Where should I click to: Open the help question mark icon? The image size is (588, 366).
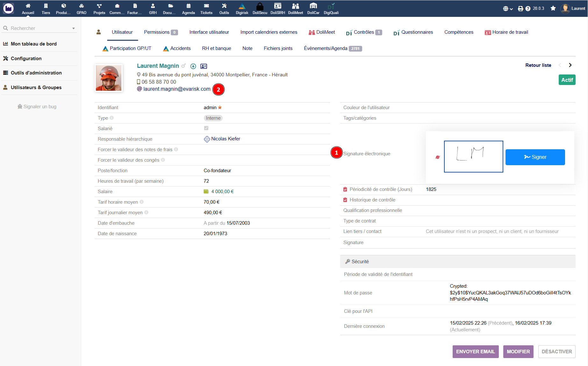[528, 9]
